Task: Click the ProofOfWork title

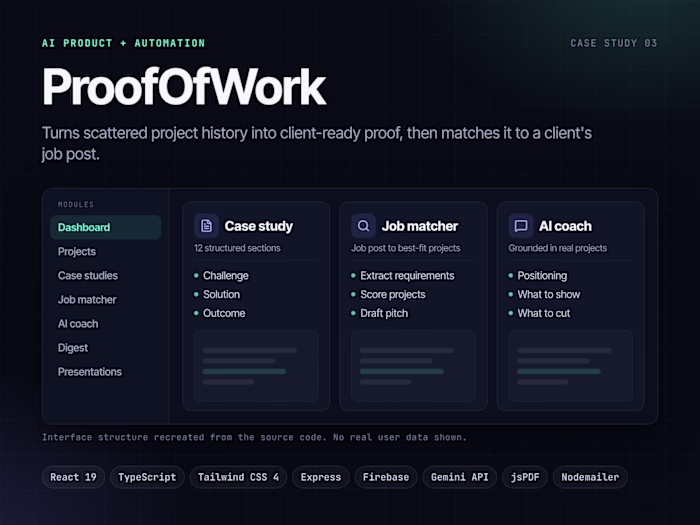Action: (184, 86)
